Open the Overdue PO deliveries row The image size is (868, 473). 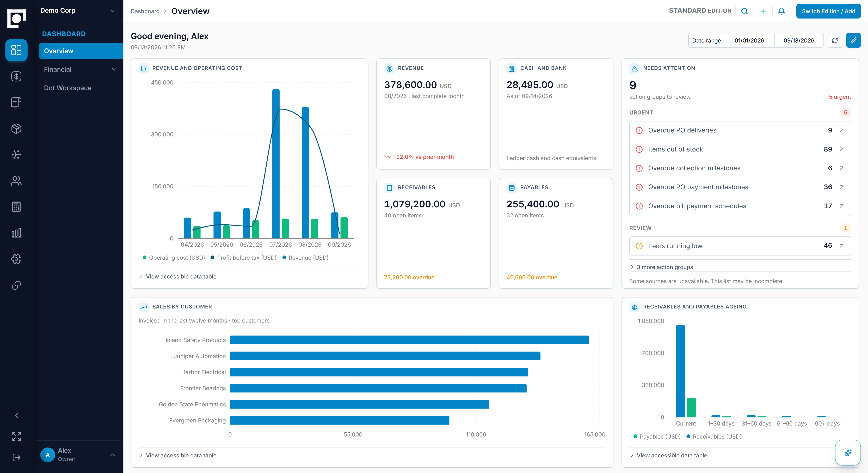(740, 130)
